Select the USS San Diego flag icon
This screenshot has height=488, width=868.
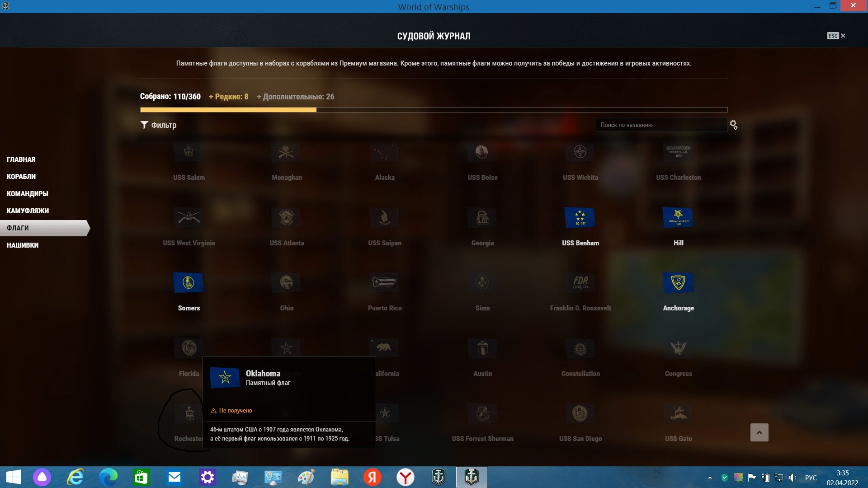point(580,413)
